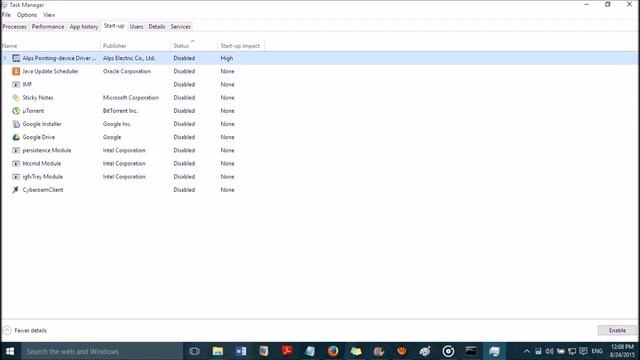This screenshot has width=640, height=360.
Task: Open Command Prompt from the taskbar
Action: pyautogui.click(x=471, y=351)
